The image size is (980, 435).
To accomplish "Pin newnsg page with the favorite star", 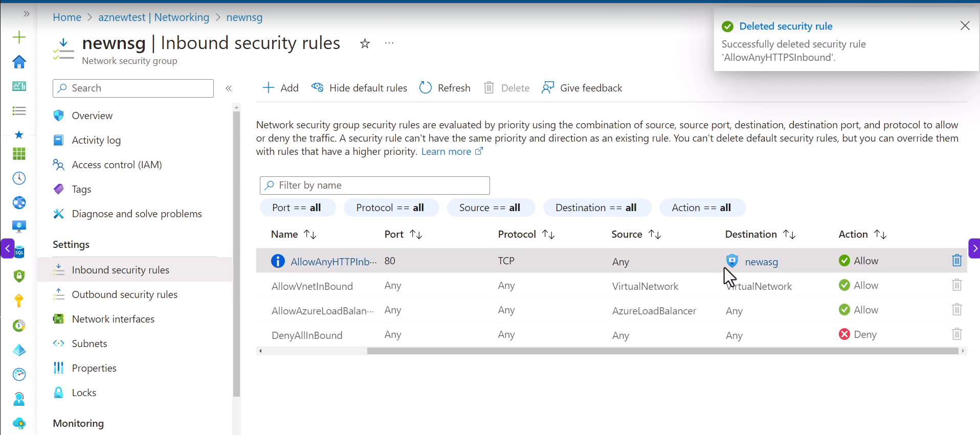I will (x=365, y=43).
